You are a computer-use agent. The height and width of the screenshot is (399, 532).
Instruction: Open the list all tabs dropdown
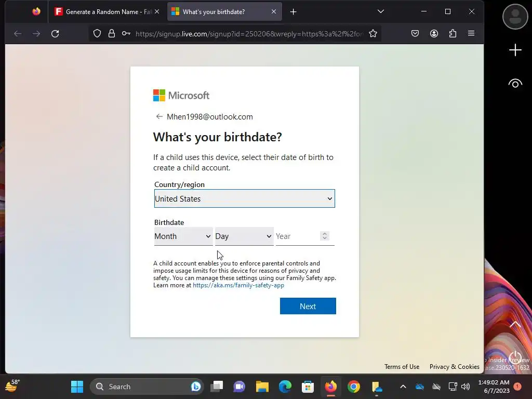[x=381, y=11]
